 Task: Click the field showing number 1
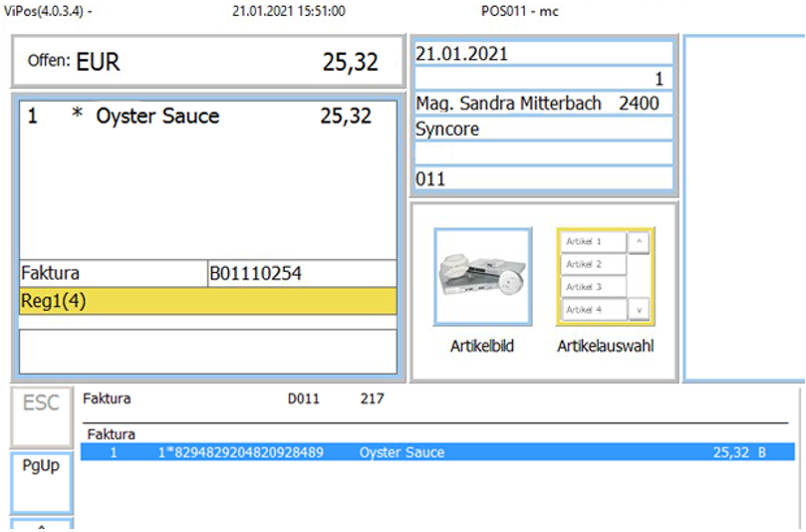(x=543, y=80)
